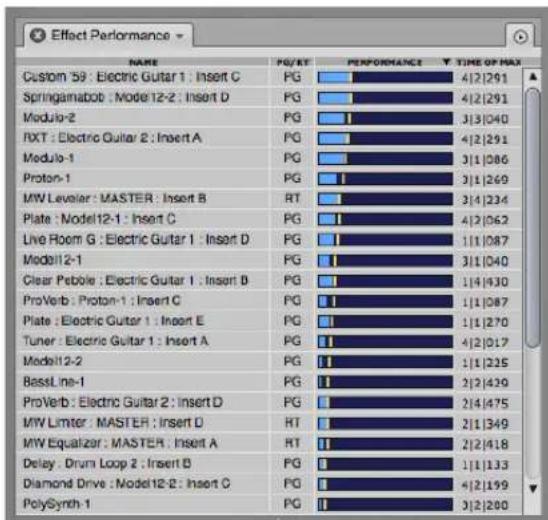
Task: Select the Model12-2 row
Action: pyautogui.click(x=269, y=362)
